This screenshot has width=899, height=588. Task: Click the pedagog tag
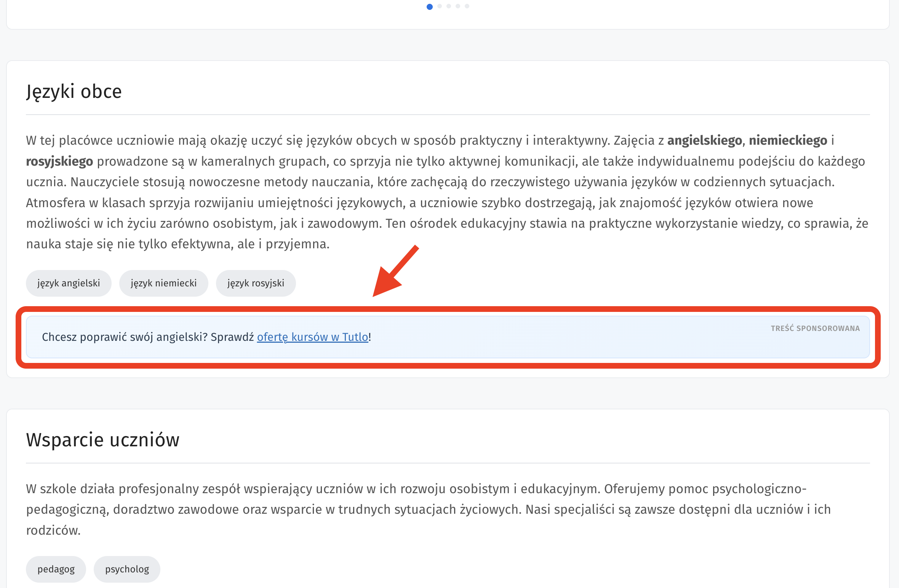[56, 569]
